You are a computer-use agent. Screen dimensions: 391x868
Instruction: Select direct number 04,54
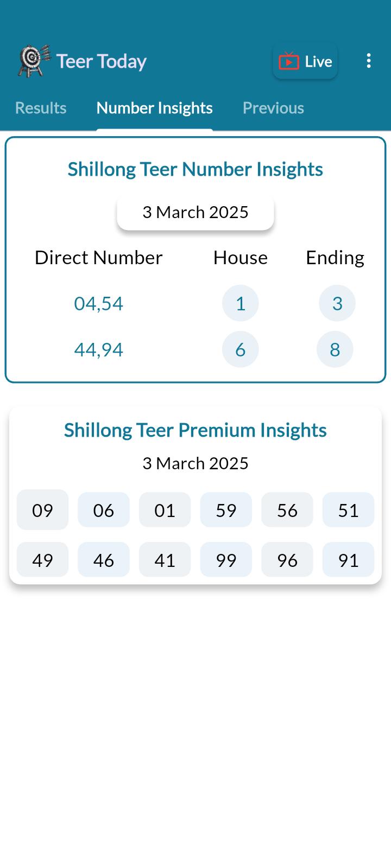tap(99, 303)
